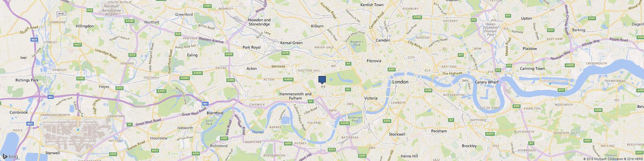Click the Ealing place label
This screenshot has width=644, height=161.
pos(192,55)
